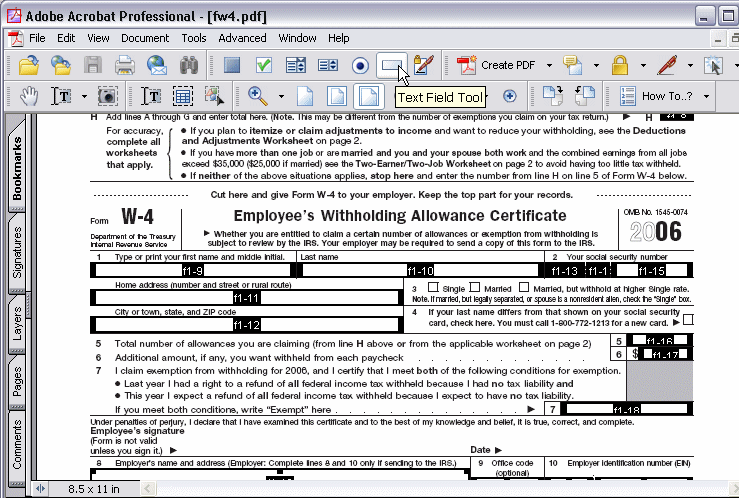Image resolution: width=739 pixels, height=498 pixels.
Task: Open the Secure dropdown arrow
Action: coord(643,65)
